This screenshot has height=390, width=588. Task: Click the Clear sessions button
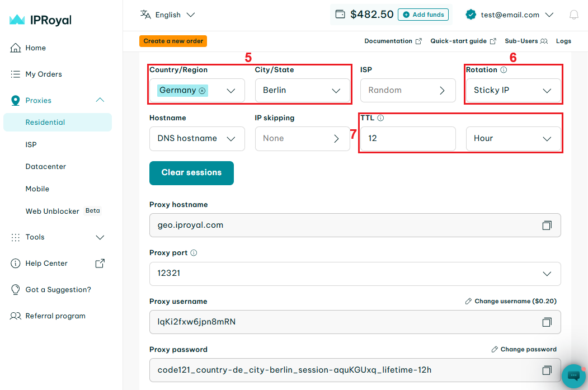pyautogui.click(x=191, y=173)
